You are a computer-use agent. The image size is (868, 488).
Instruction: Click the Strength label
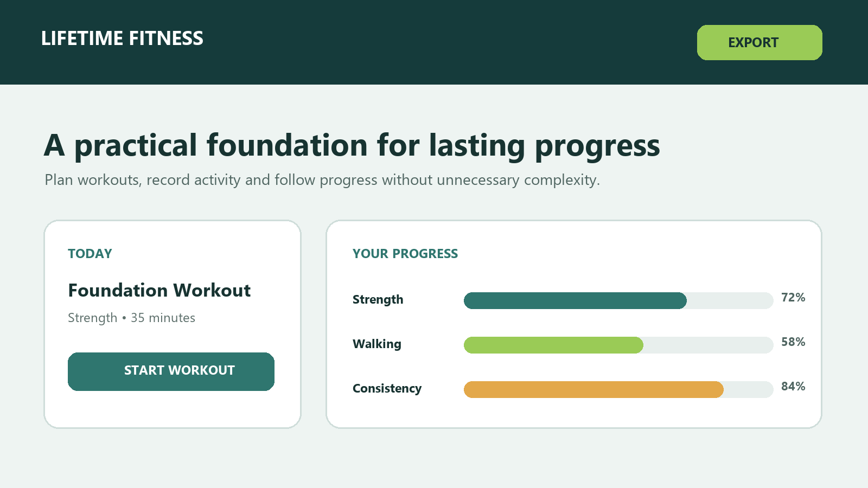[x=378, y=300]
